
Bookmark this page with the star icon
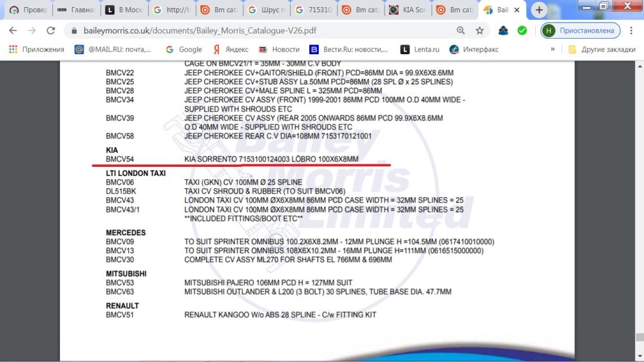(x=480, y=30)
